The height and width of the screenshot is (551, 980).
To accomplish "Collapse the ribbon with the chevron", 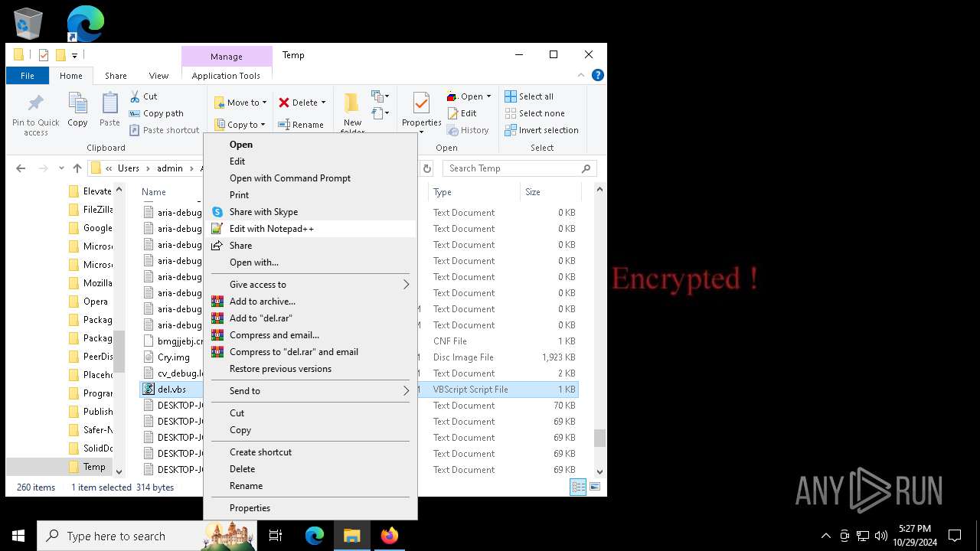I will [583, 75].
